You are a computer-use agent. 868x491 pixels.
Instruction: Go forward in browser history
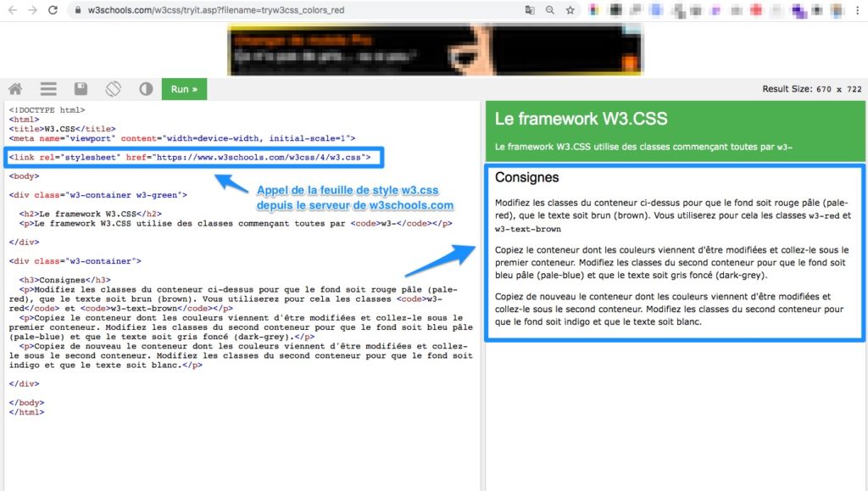pyautogui.click(x=32, y=10)
